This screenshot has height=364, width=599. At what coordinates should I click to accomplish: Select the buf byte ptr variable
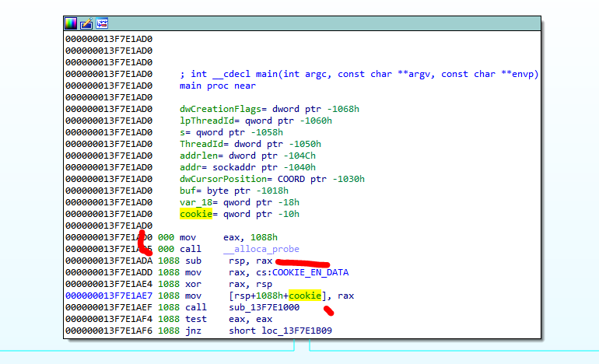click(x=188, y=191)
